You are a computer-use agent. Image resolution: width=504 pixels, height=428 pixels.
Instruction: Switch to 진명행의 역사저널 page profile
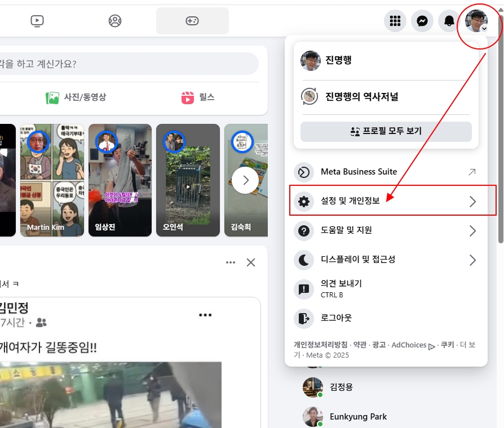coord(386,96)
